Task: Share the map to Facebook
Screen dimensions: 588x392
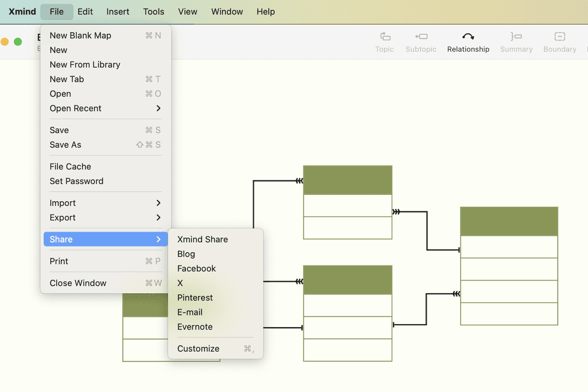Action: pyautogui.click(x=196, y=268)
